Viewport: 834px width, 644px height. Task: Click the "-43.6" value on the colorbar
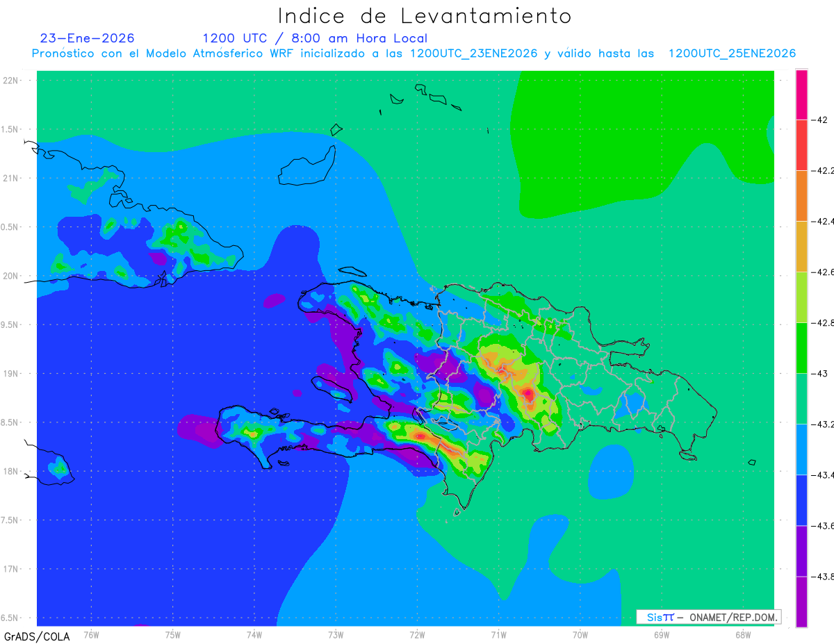coord(823,526)
